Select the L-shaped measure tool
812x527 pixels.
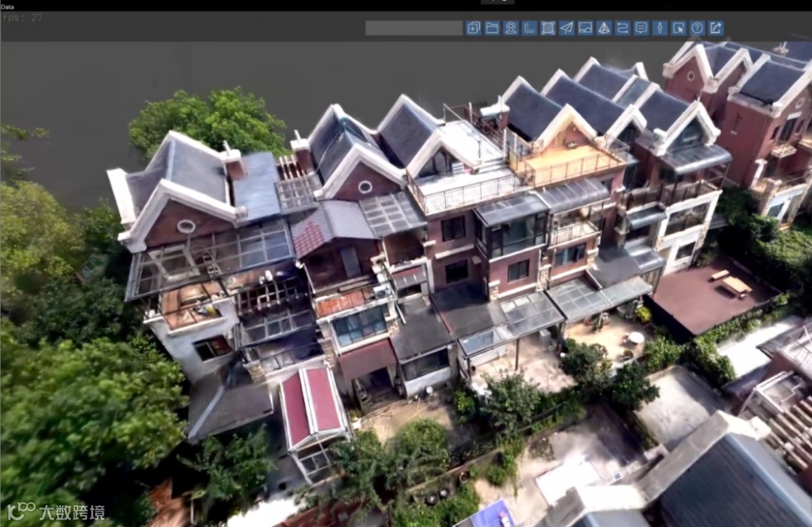coord(529,28)
